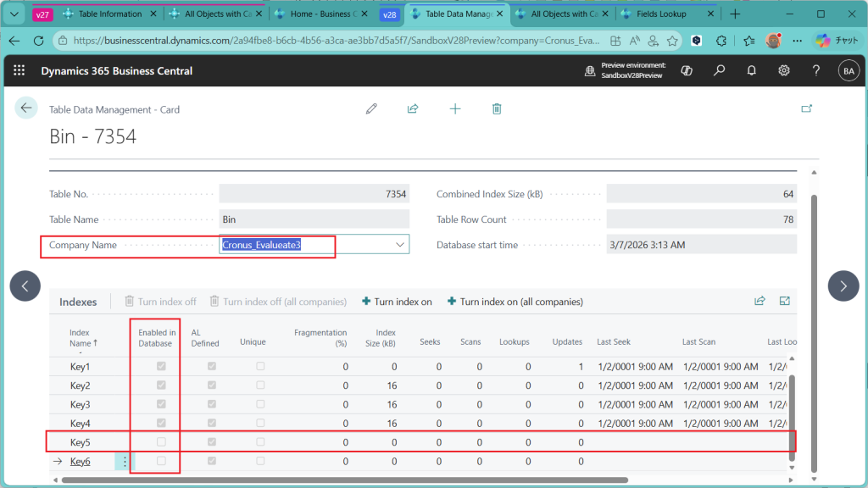Viewport: 868px width, 488px height.
Task: Switch to the Table Information browser tab
Action: (108, 14)
